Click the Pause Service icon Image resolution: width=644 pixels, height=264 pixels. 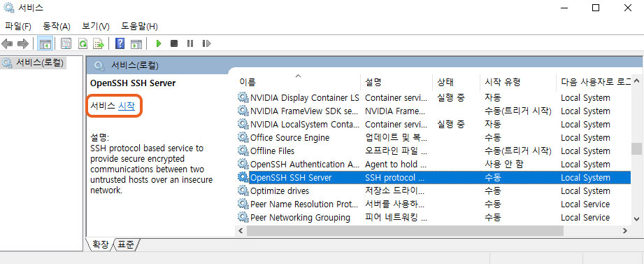click(x=189, y=43)
